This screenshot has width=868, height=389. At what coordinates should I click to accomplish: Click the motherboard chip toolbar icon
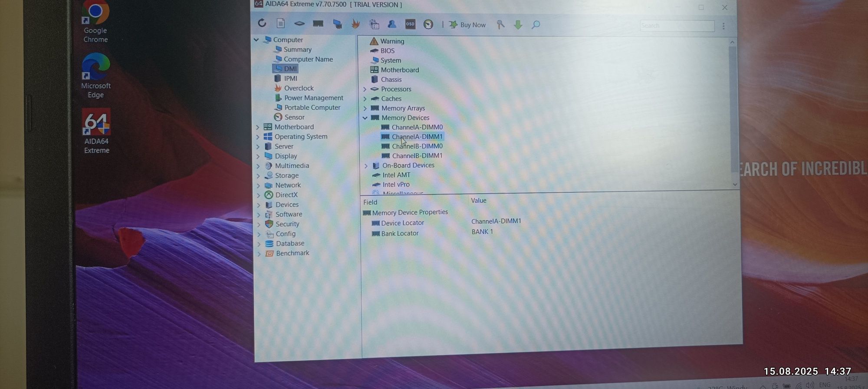(x=299, y=23)
